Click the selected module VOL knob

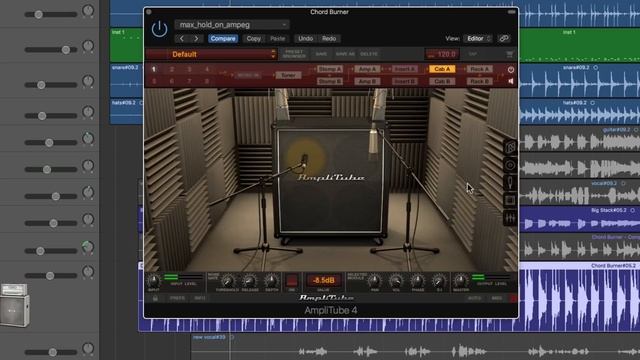(396, 281)
